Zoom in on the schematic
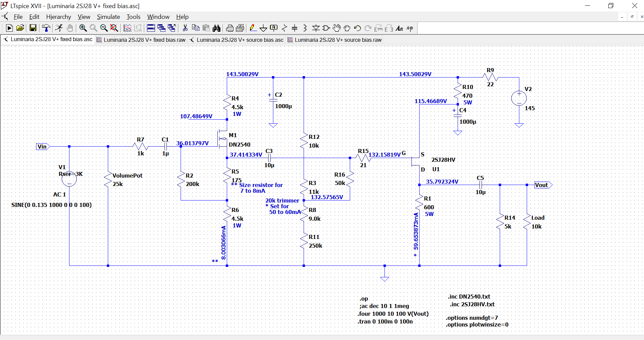This screenshot has height=340, width=644. (83, 28)
